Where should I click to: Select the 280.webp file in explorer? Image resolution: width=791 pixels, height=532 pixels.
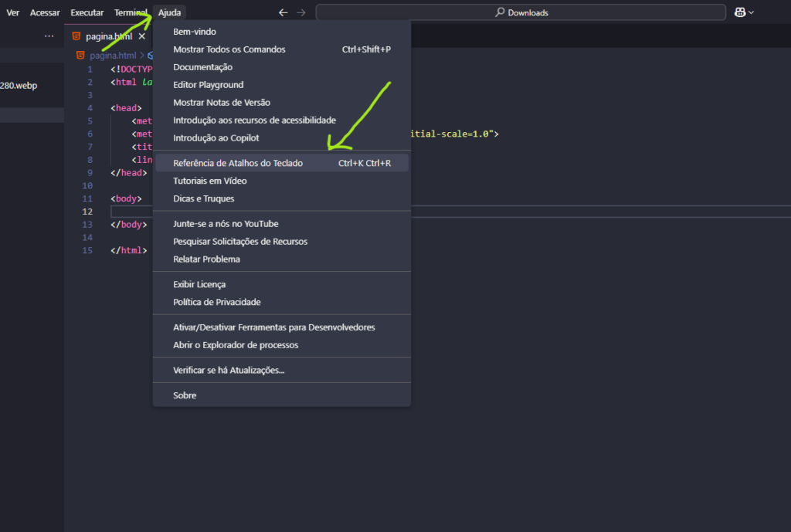pyautogui.click(x=19, y=86)
